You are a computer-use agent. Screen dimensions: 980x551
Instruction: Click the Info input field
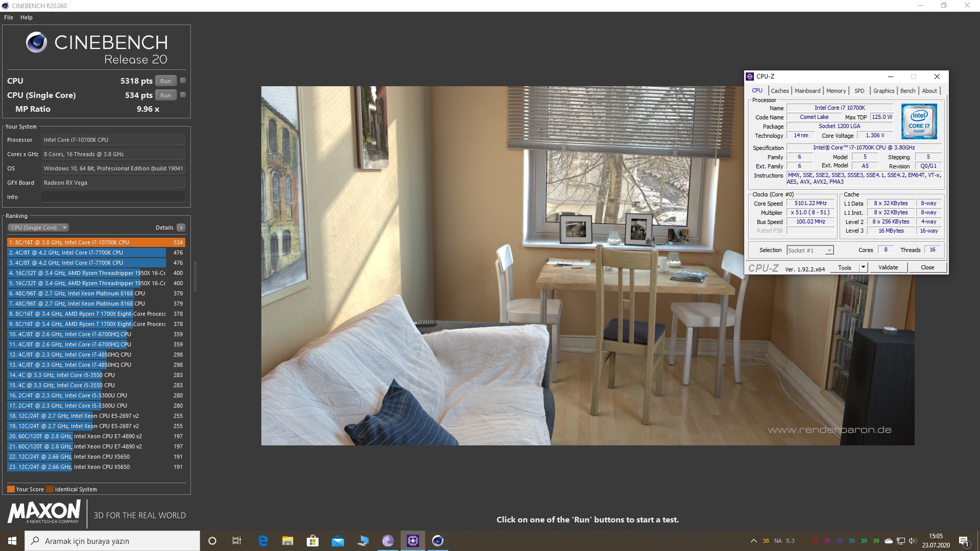(113, 197)
